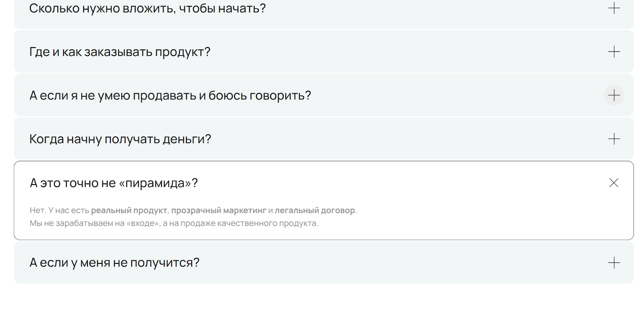
Task: Open the "Сколько нужно вложить, чтобы начать?" question
Action: click(147, 8)
